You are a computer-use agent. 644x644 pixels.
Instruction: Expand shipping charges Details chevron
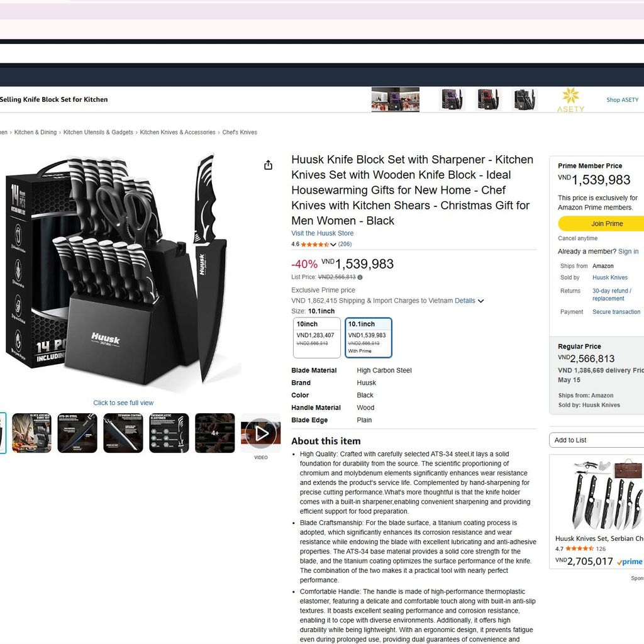click(x=480, y=301)
